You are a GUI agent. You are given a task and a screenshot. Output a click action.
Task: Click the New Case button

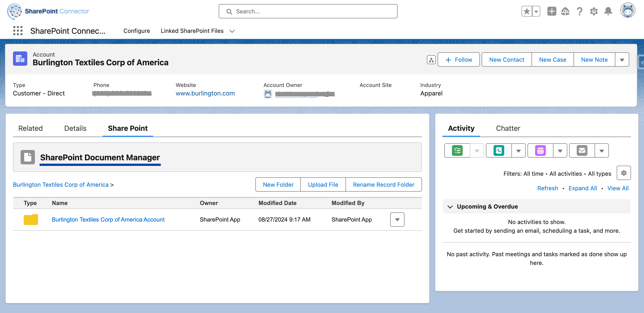click(553, 60)
